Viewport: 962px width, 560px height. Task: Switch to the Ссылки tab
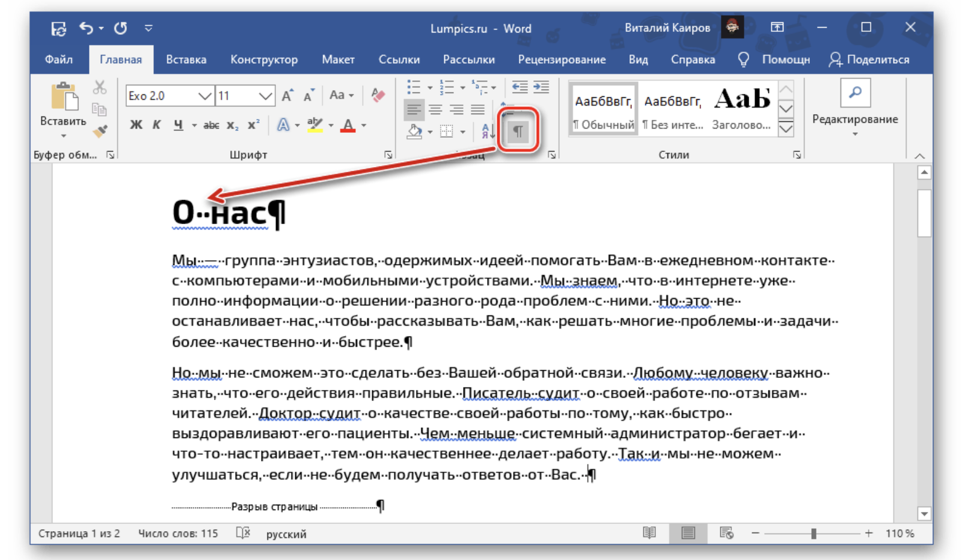pos(399,59)
